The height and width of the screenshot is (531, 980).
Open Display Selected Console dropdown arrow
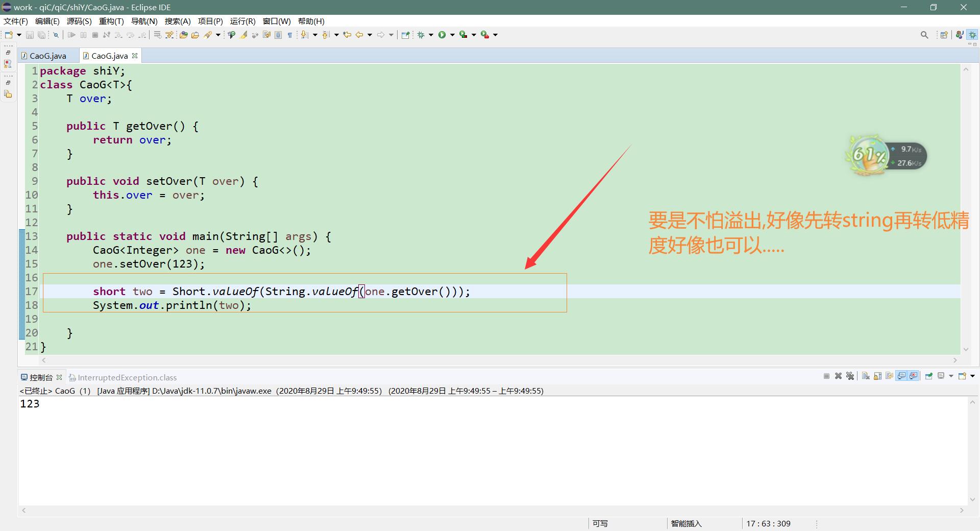[951, 376]
